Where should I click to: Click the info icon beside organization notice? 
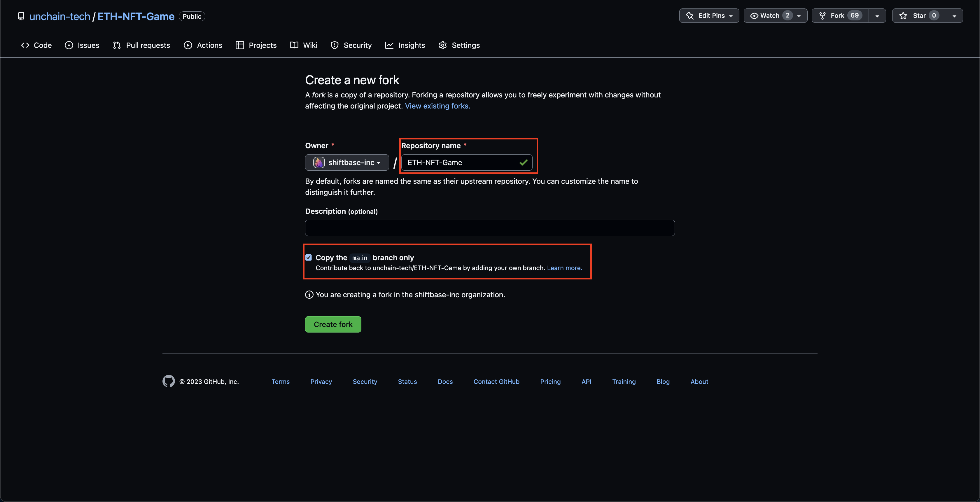tap(309, 295)
